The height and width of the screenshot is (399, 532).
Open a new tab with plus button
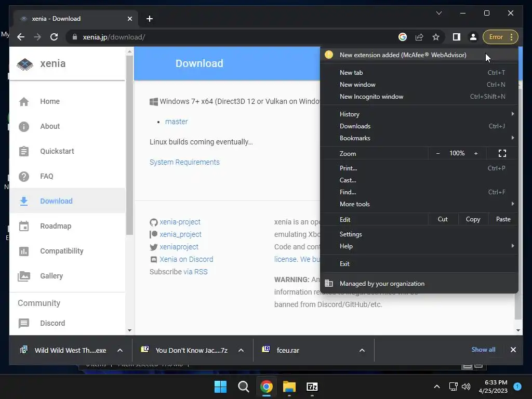pos(150,19)
